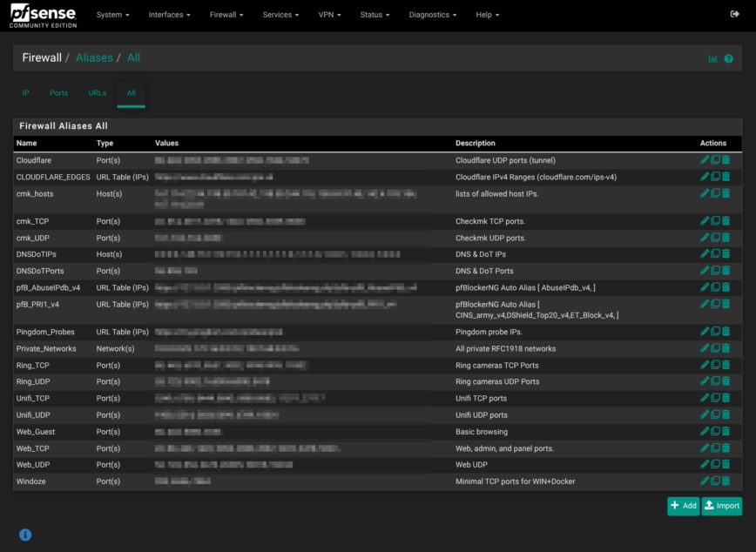The height and width of the screenshot is (552, 756).
Task: Switch to the Ports aliases tab
Action: pyautogui.click(x=59, y=93)
